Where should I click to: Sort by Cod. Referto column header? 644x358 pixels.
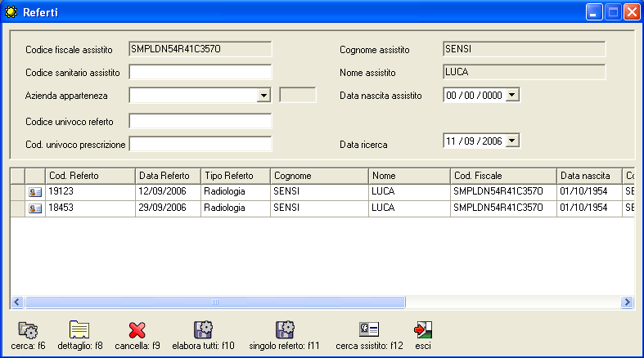90,176
